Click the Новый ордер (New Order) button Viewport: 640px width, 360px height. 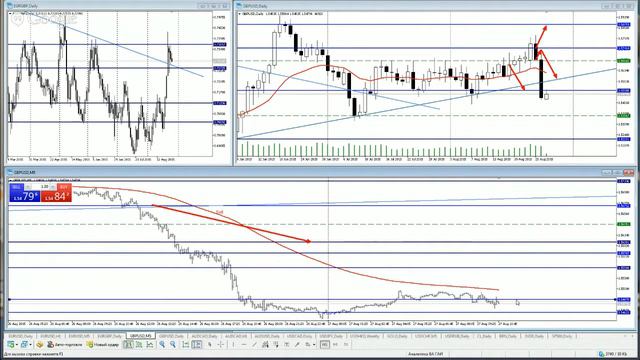click(x=102, y=344)
